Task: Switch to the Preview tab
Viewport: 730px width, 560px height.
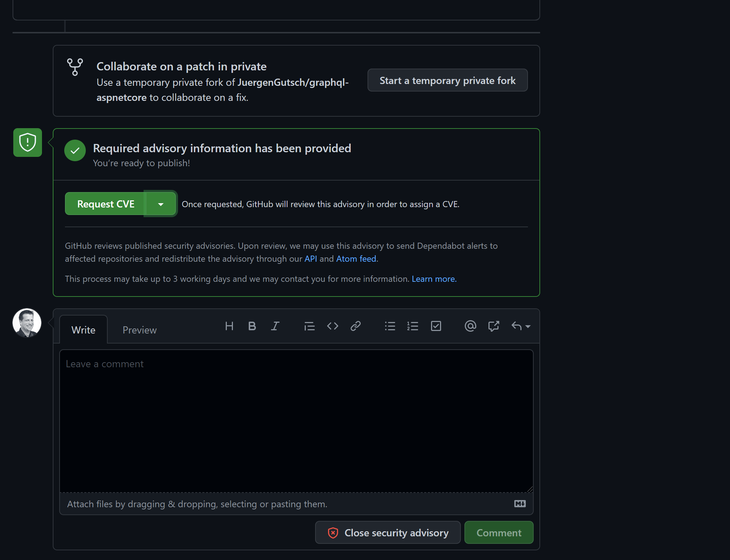Action: coord(140,330)
